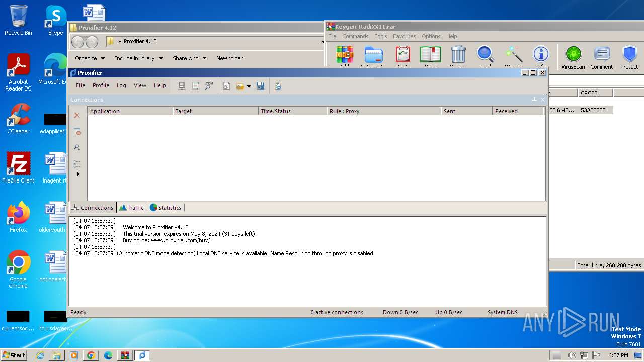The width and height of the screenshot is (644, 362).
Task: Switch to the Traffic tab
Action: pos(131,207)
